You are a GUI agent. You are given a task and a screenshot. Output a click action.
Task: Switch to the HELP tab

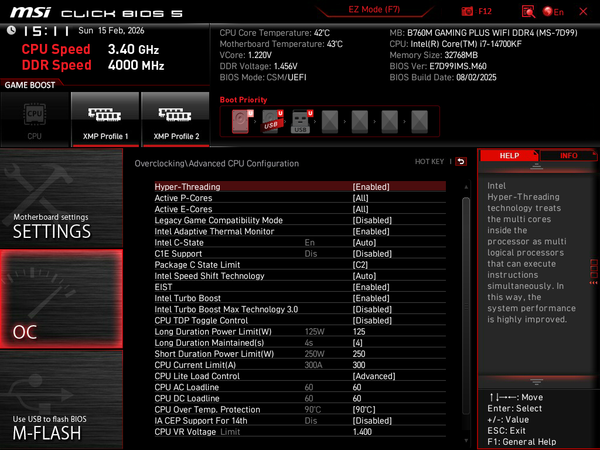(x=509, y=156)
